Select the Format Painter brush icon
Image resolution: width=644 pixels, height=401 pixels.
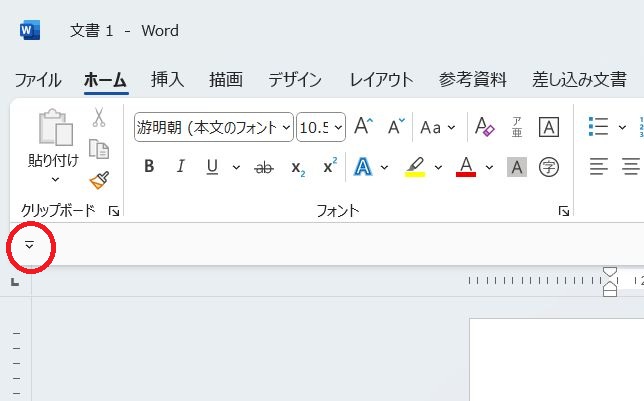[99, 180]
